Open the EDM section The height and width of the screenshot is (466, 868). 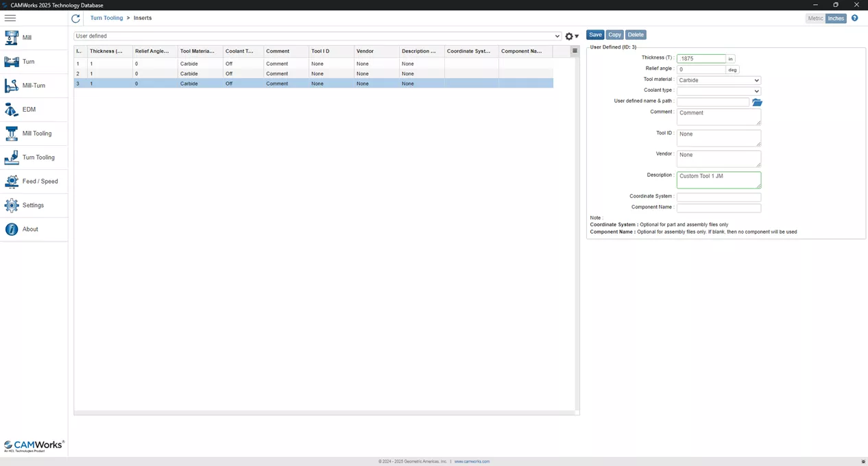click(29, 109)
